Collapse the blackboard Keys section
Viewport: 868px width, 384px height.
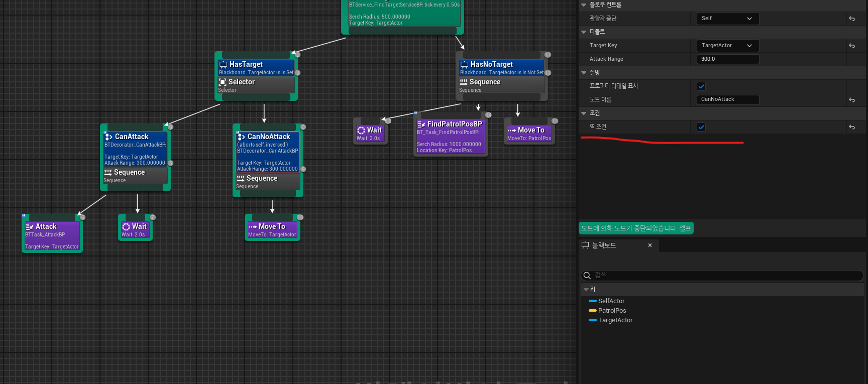(x=586, y=290)
